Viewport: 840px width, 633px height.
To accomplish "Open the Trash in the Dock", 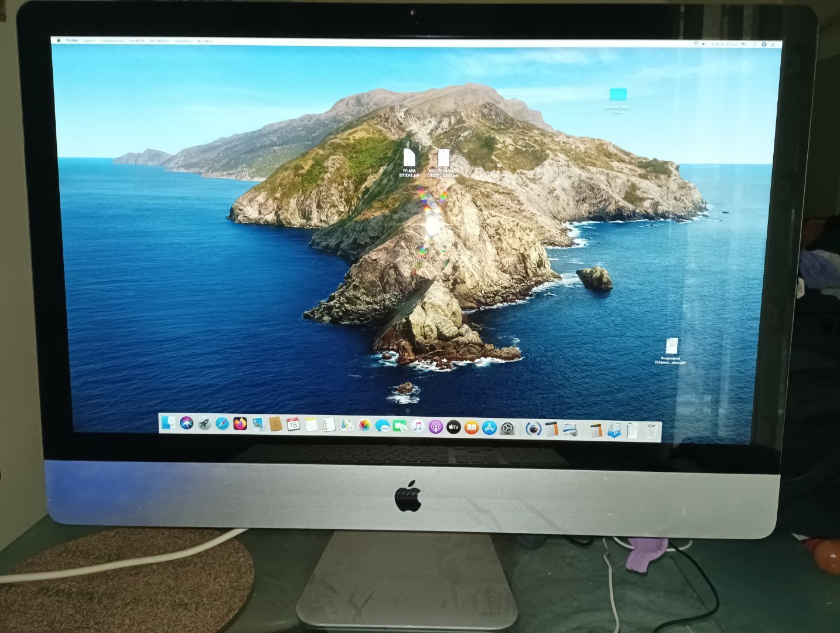I will point(651,431).
